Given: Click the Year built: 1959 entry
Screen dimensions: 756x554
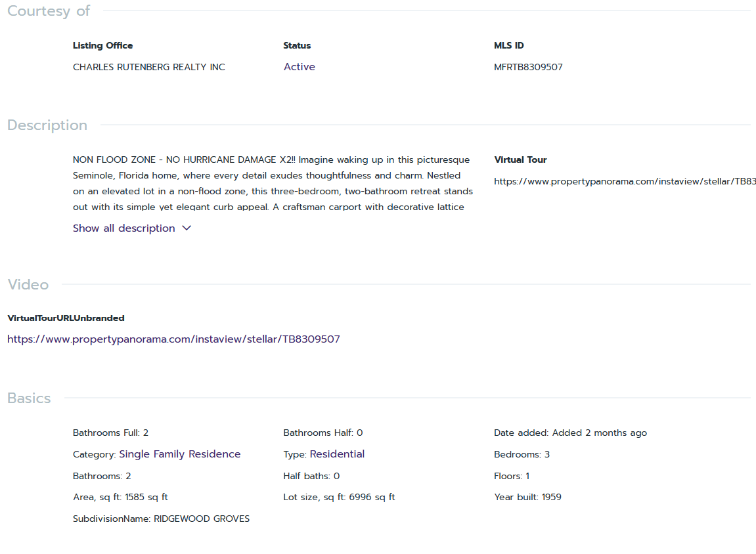Looking at the screenshot, I should pos(527,497).
